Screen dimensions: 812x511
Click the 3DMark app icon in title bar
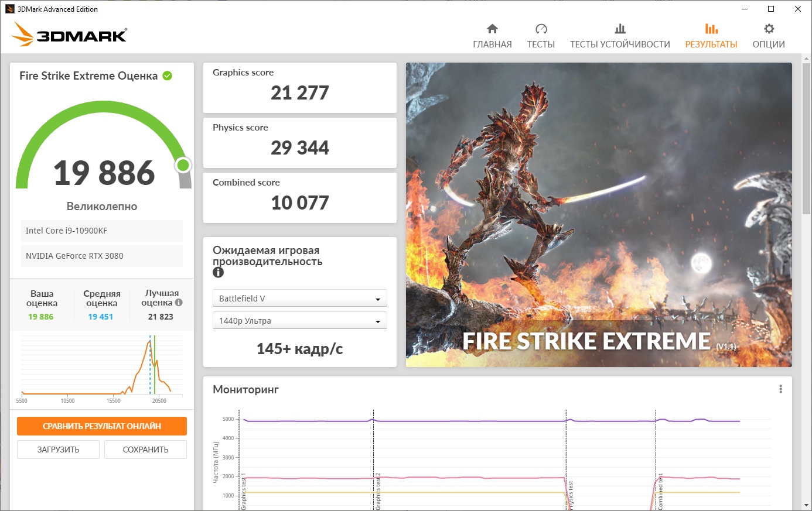coord(9,9)
